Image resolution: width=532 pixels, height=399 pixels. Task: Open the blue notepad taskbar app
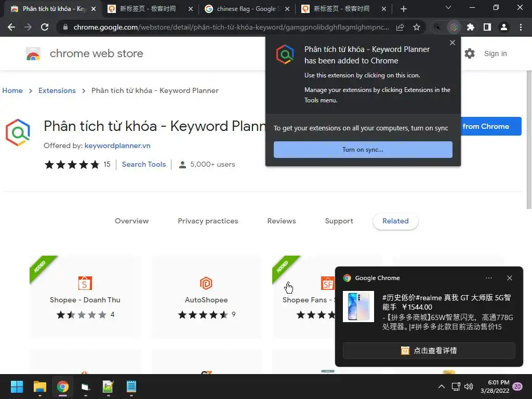pyautogui.click(x=131, y=387)
